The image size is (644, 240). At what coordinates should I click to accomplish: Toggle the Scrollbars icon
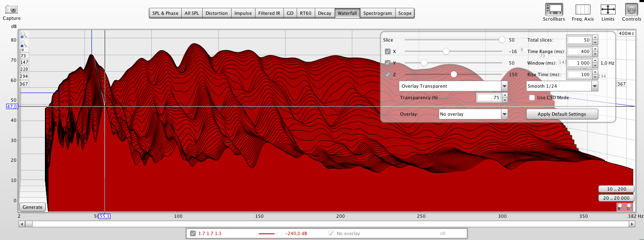(x=554, y=9)
